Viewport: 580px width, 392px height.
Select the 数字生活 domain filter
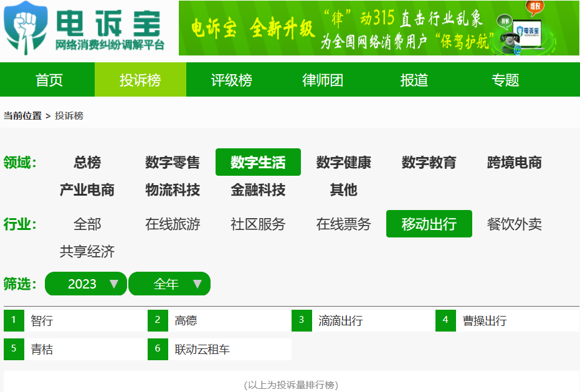click(x=258, y=162)
